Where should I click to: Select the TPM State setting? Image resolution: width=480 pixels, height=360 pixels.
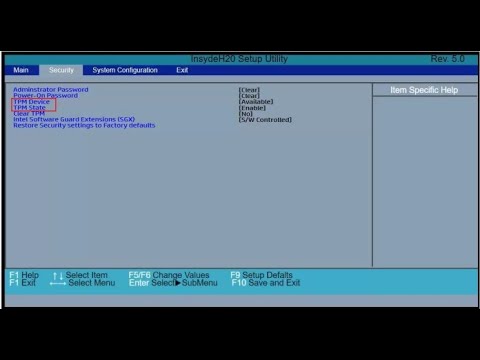pyautogui.click(x=29, y=108)
